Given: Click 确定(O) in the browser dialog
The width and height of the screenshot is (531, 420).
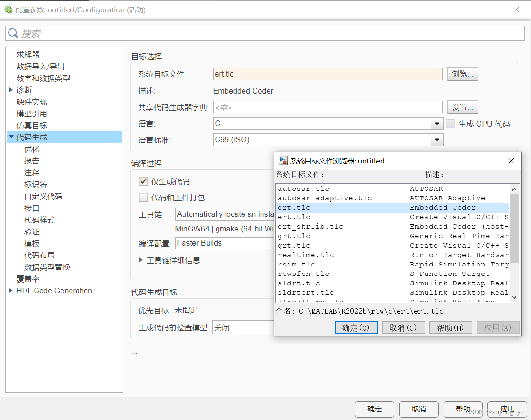Looking at the screenshot, I should coord(356,327).
